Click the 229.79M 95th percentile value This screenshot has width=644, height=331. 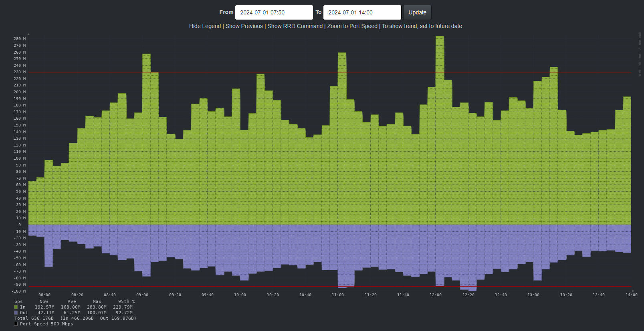[x=123, y=307]
